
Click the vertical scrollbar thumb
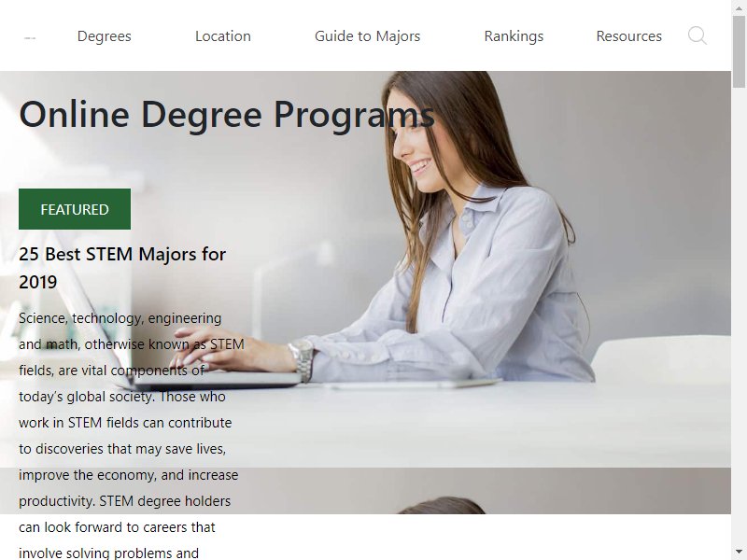click(x=739, y=52)
